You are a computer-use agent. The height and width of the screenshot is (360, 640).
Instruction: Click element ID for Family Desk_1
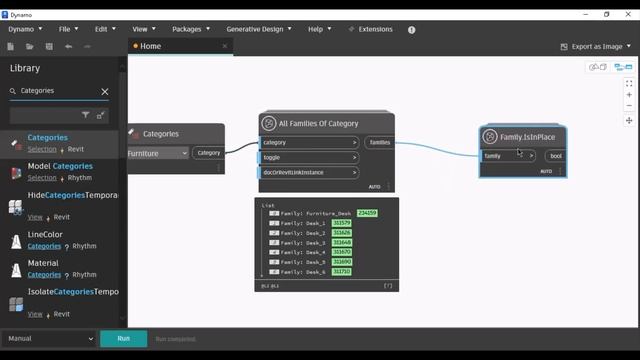pos(341,223)
